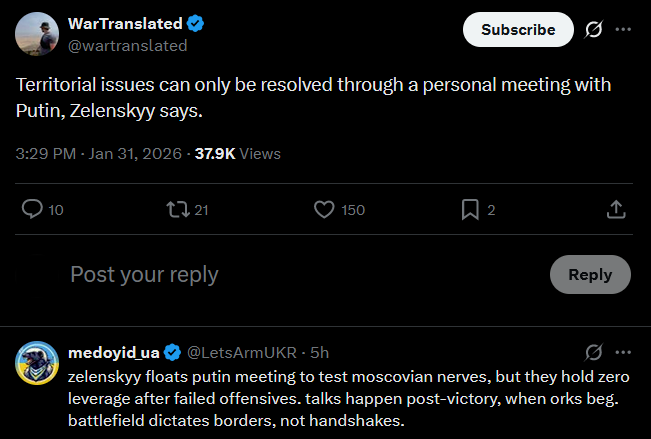Click WarTranslated's blue verified badge
This screenshot has height=439, width=651.
point(197,24)
